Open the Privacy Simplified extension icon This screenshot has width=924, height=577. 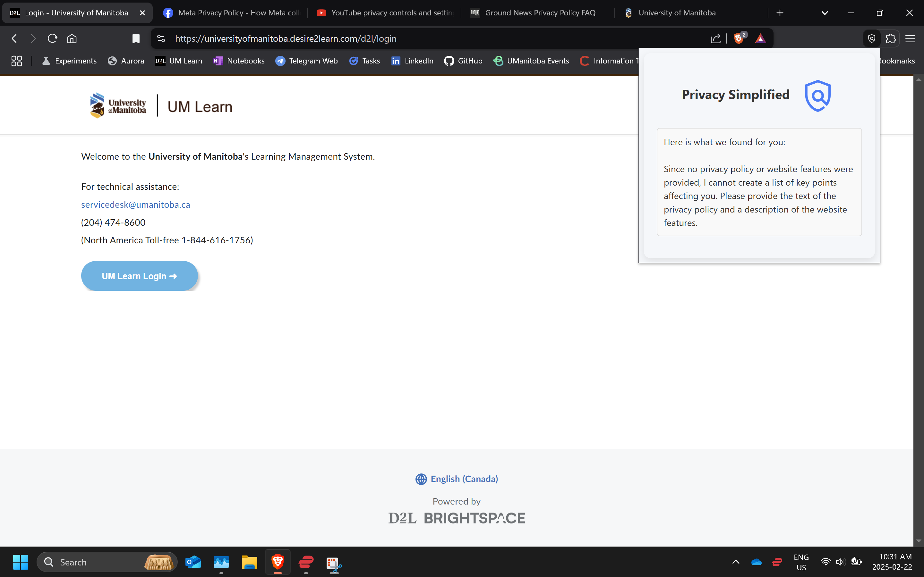coord(871,38)
